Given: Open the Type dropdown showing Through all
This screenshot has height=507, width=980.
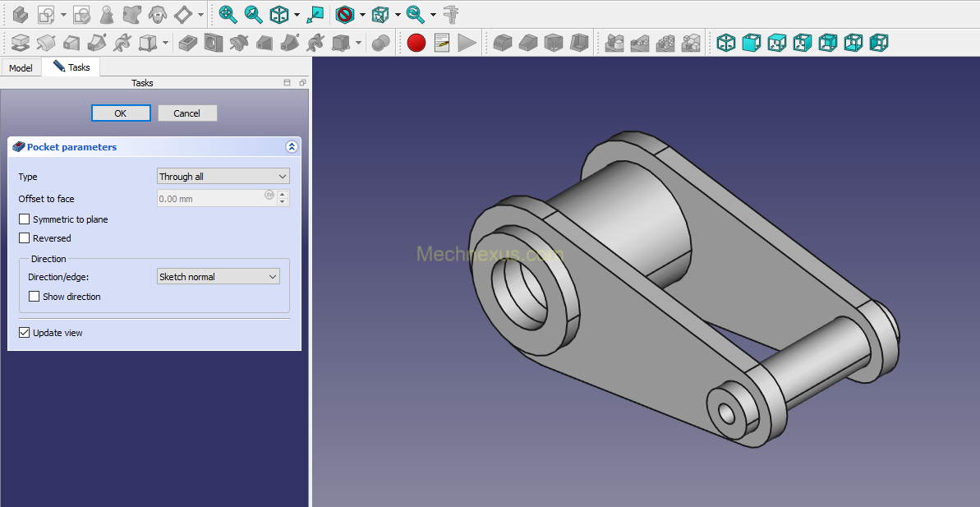Looking at the screenshot, I should [x=223, y=177].
